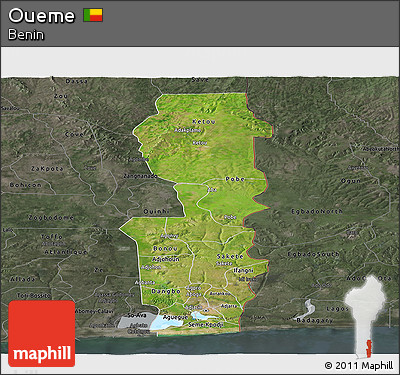Screen dimensions: 400x375
Task: Click the 'Egbado South' label
Action: [313, 254]
